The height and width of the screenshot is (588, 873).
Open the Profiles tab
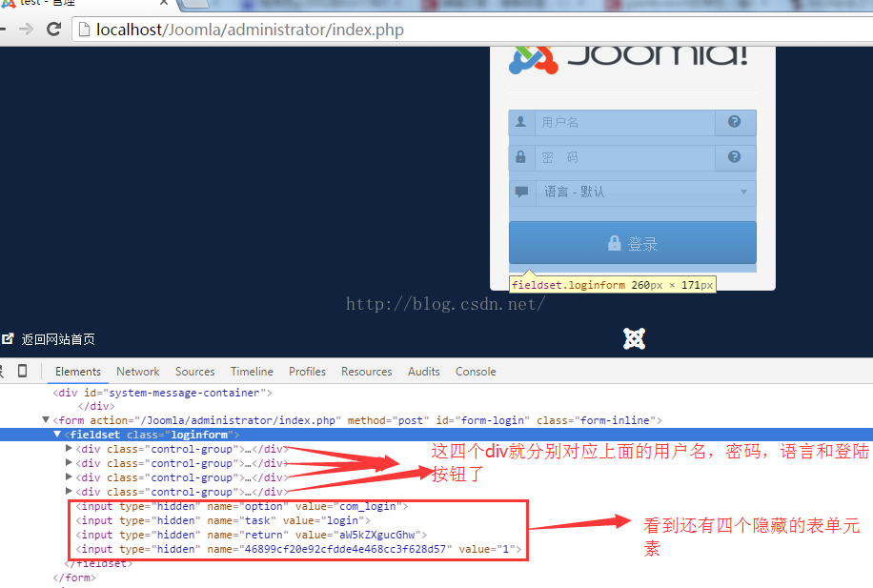tap(307, 372)
